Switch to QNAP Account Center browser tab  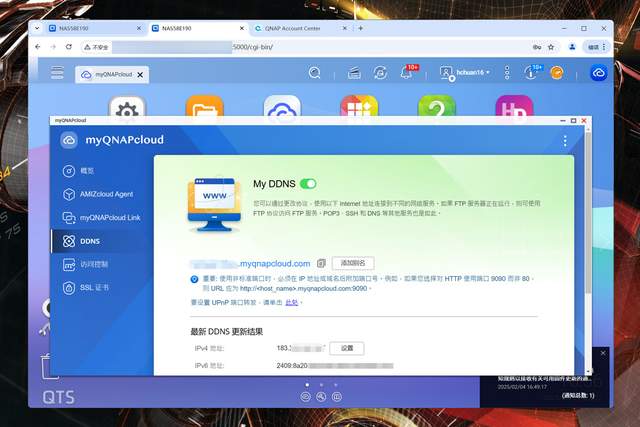click(300, 29)
